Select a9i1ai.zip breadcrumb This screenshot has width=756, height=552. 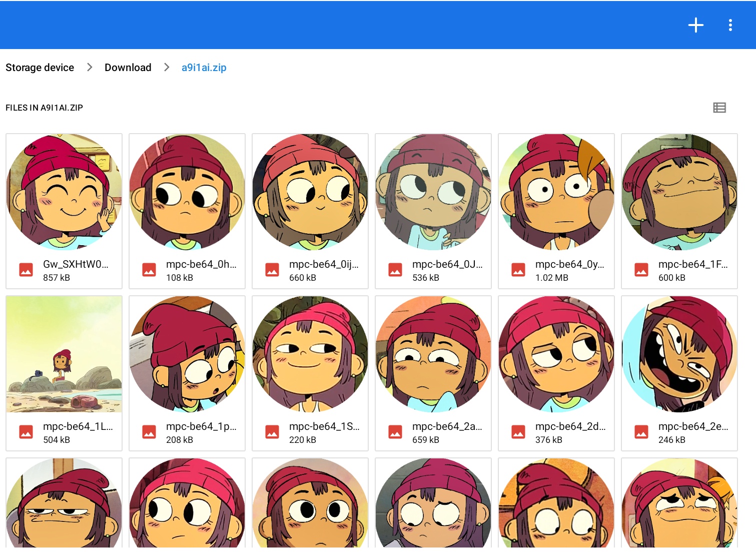click(x=204, y=68)
